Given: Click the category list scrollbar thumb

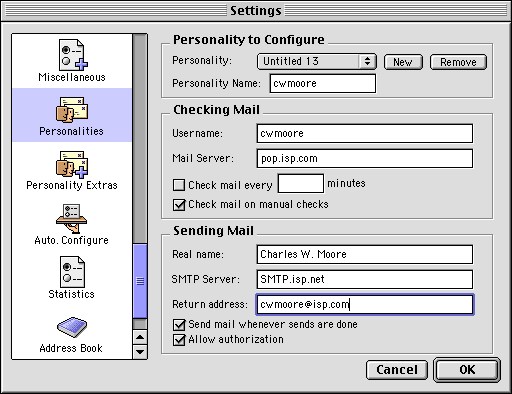Looking at the screenshot, I should [x=140, y=281].
